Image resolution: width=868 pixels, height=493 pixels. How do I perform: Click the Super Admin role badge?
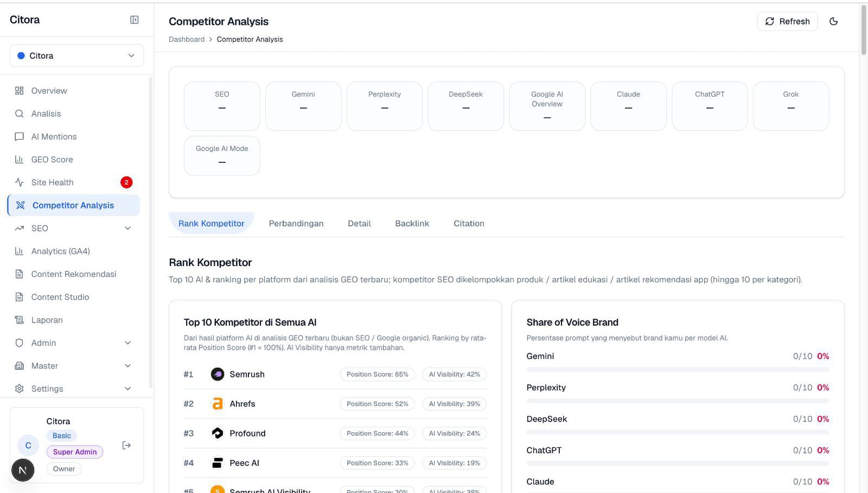coord(75,452)
